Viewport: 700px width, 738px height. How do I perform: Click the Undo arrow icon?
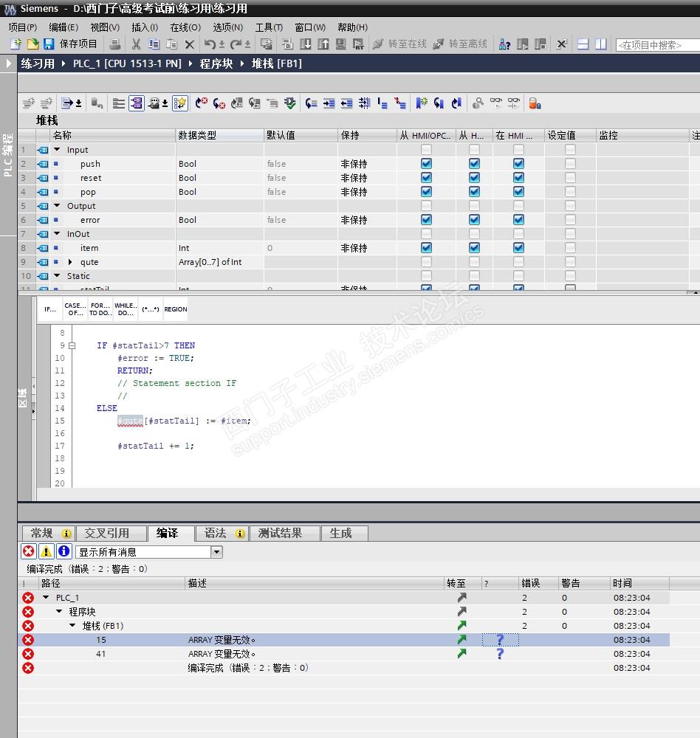[210, 44]
